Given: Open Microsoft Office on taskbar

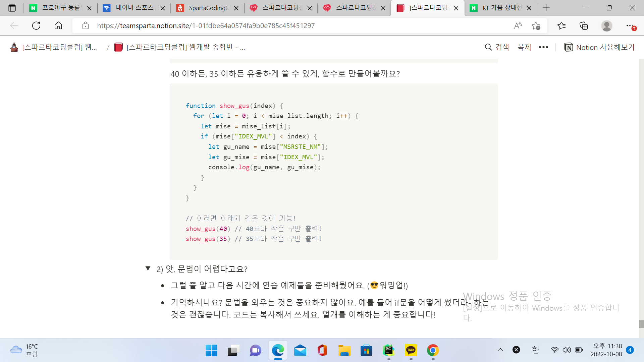Looking at the screenshot, I should tap(322, 350).
